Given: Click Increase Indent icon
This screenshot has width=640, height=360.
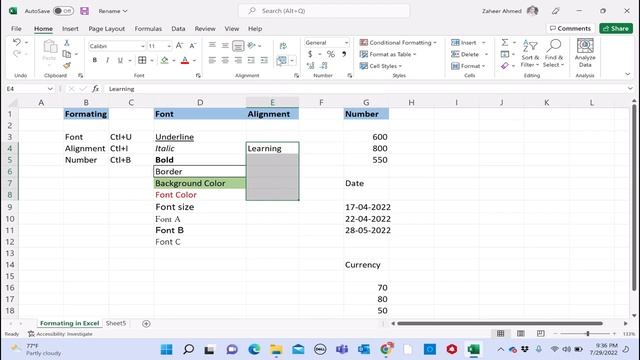Looking at the screenshot, I should (264, 60).
